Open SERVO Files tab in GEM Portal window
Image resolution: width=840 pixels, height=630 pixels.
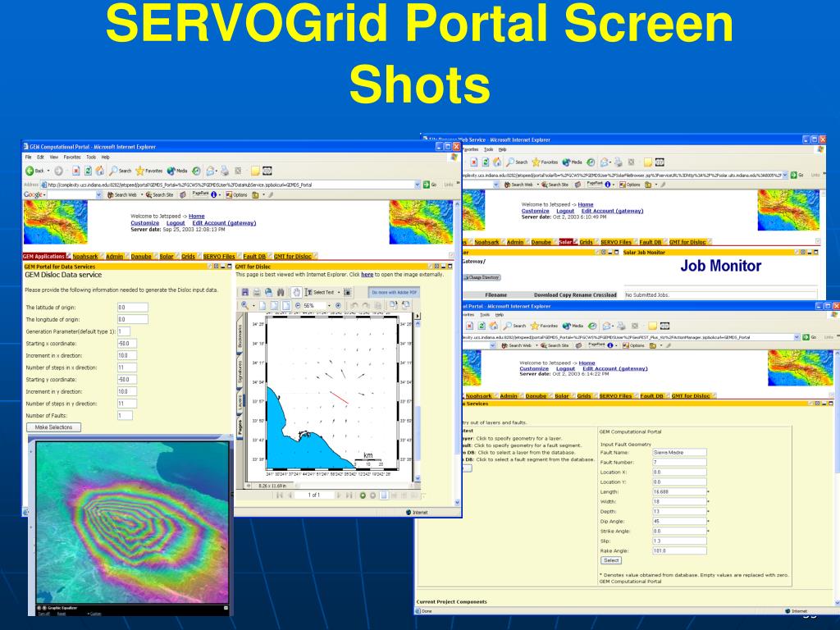[219, 256]
